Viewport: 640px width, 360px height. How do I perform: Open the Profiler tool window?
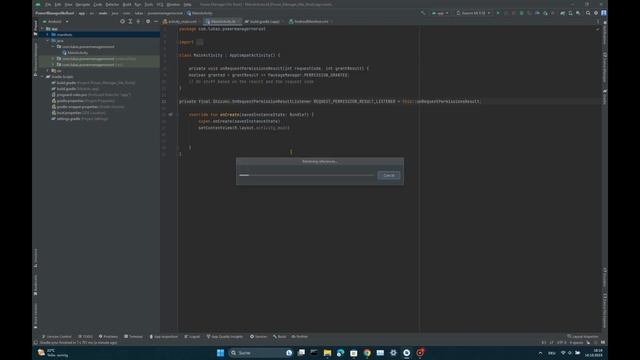pyautogui.click(x=300, y=337)
